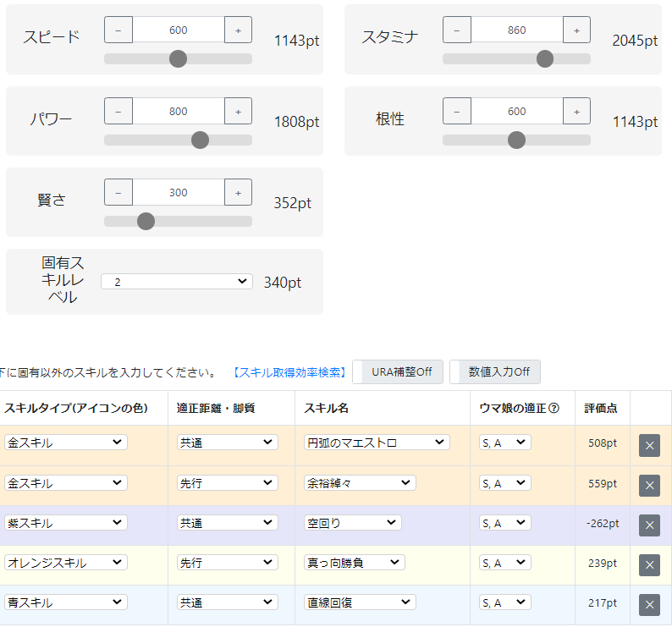This screenshot has height=627, width=672.
Task: Open 適正距離 dropdown in 円弧のマエストロ row
Action: tap(228, 443)
